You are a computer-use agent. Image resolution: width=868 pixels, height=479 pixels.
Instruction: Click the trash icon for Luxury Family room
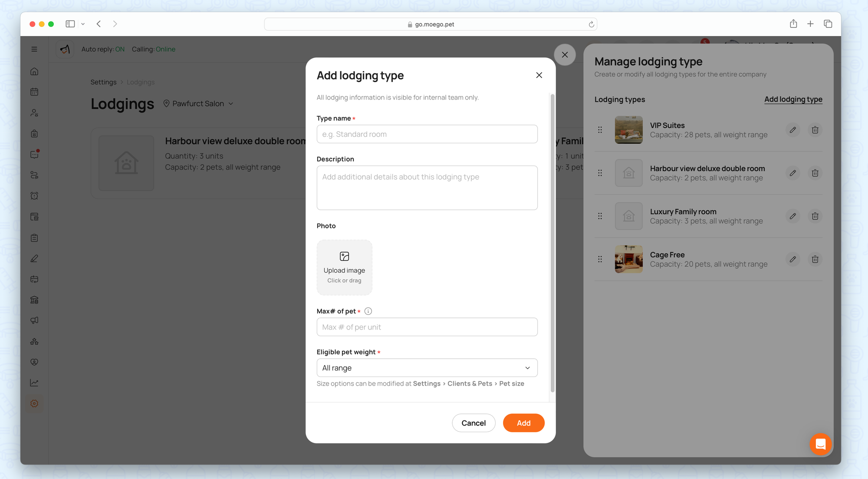pyautogui.click(x=815, y=216)
